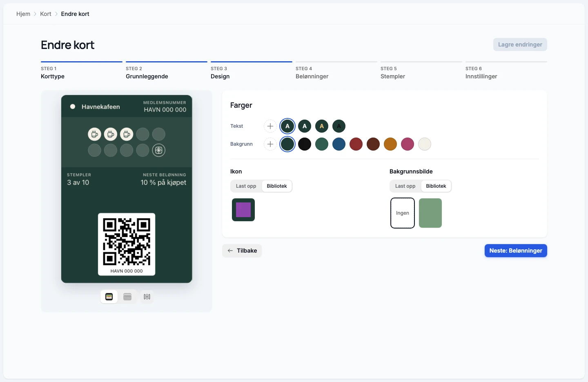Show the wallet card front preview icon
Viewport: 588px width, 382px height.
tap(109, 297)
